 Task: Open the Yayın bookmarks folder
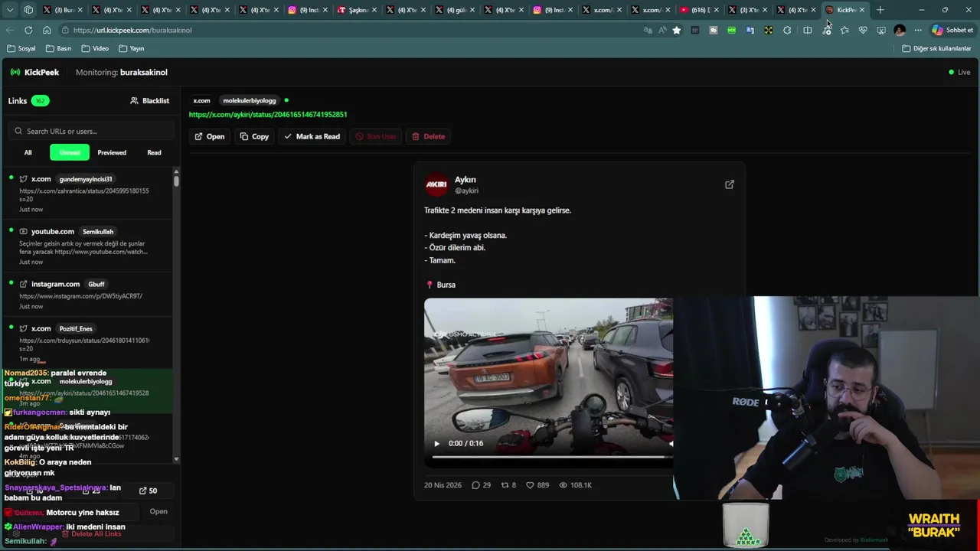pos(132,48)
